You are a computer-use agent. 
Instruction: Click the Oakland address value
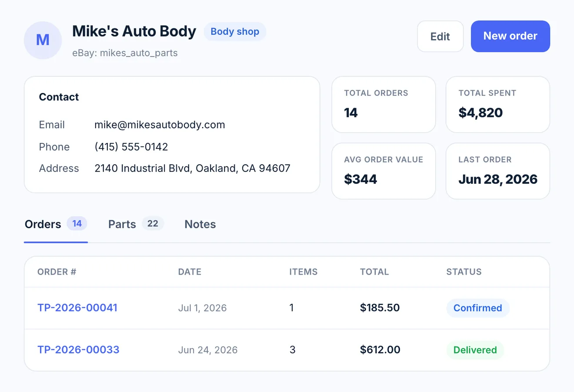pos(192,168)
